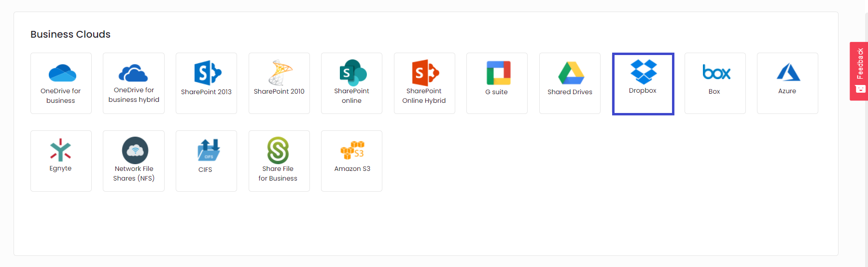The width and height of the screenshot is (868, 267).
Task: Click the SharePoint 2013 logo
Action: click(208, 73)
